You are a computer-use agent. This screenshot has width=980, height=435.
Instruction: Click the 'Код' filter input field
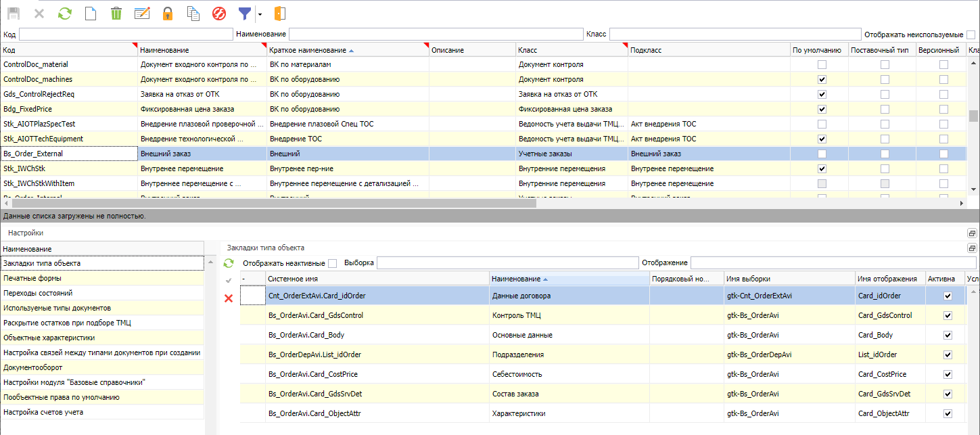[126, 34]
